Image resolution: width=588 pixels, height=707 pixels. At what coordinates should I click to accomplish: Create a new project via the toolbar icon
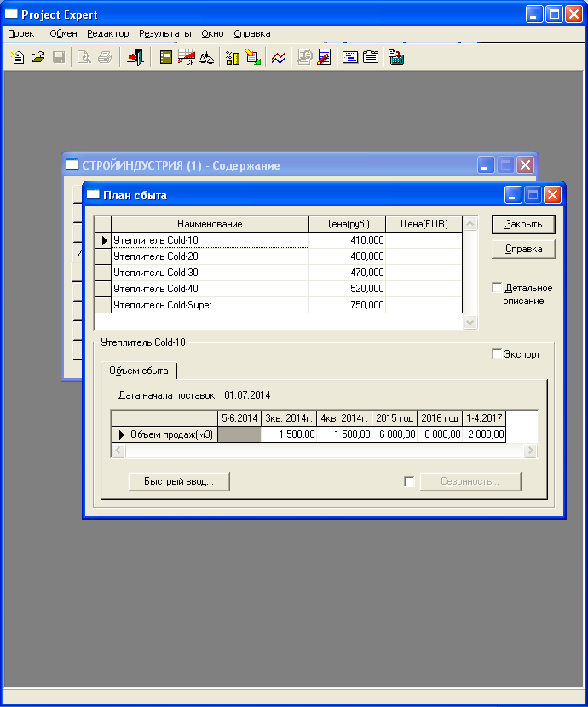18,57
